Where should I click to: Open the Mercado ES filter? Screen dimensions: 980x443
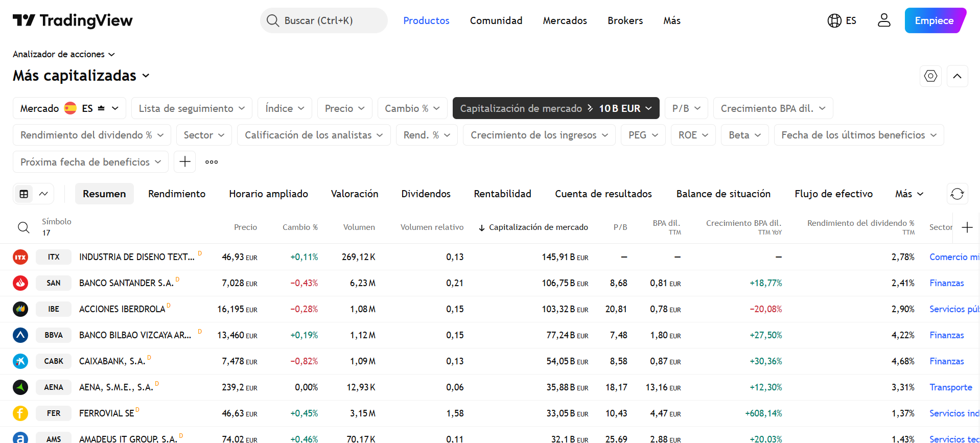pos(69,108)
